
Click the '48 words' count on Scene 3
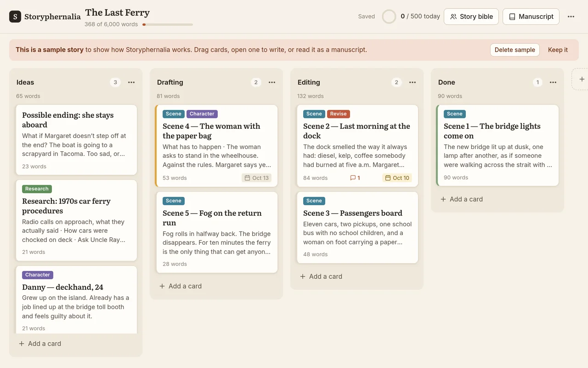pos(315,254)
